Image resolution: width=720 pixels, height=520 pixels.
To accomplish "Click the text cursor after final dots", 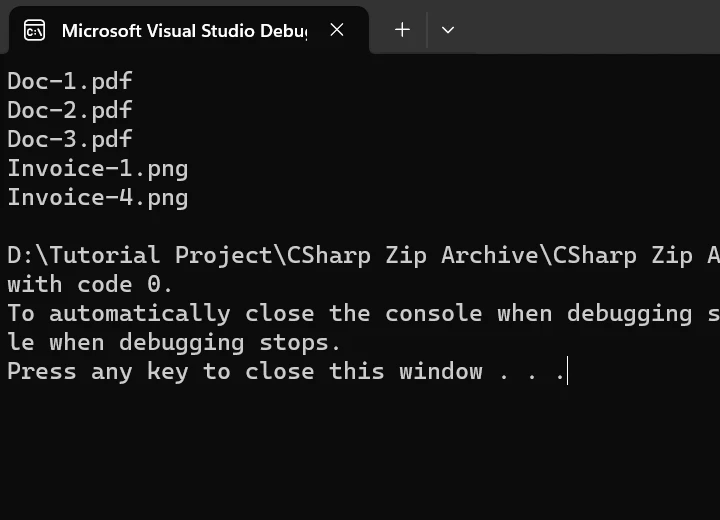I will pos(568,372).
